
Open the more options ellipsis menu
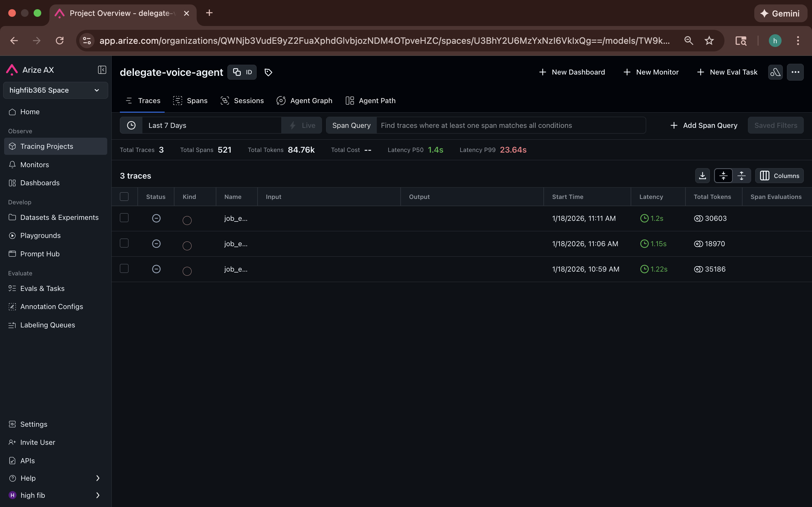coord(795,72)
